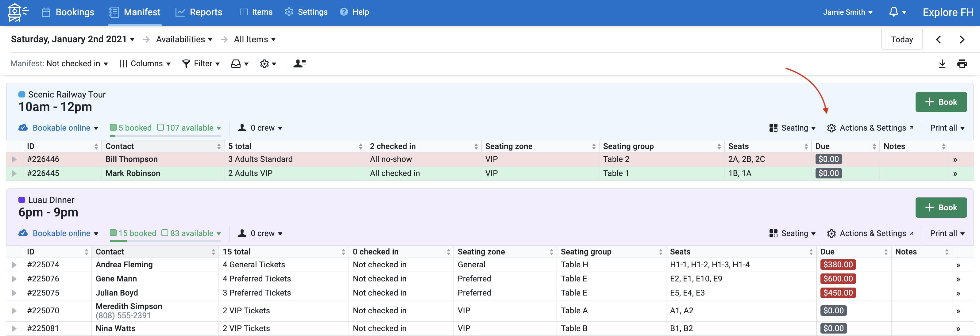Click Book button for Scenic Railway Tour
The width and height of the screenshot is (980, 336).
pos(941,102)
